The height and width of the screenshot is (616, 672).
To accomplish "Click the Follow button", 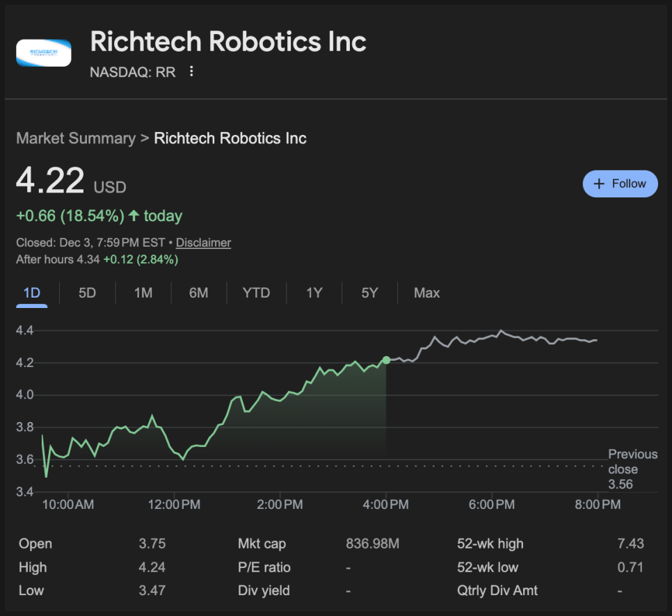I will [620, 184].
